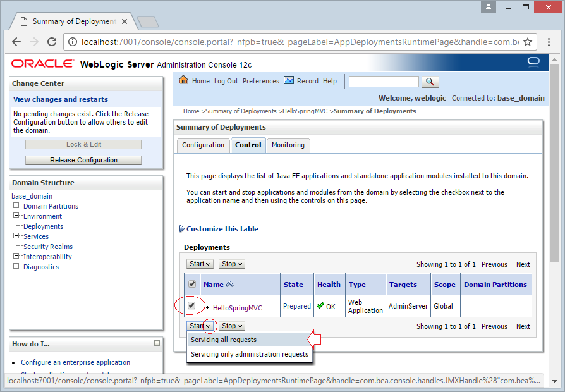Switch to the Monitoring tab

[x=288, y=145]
